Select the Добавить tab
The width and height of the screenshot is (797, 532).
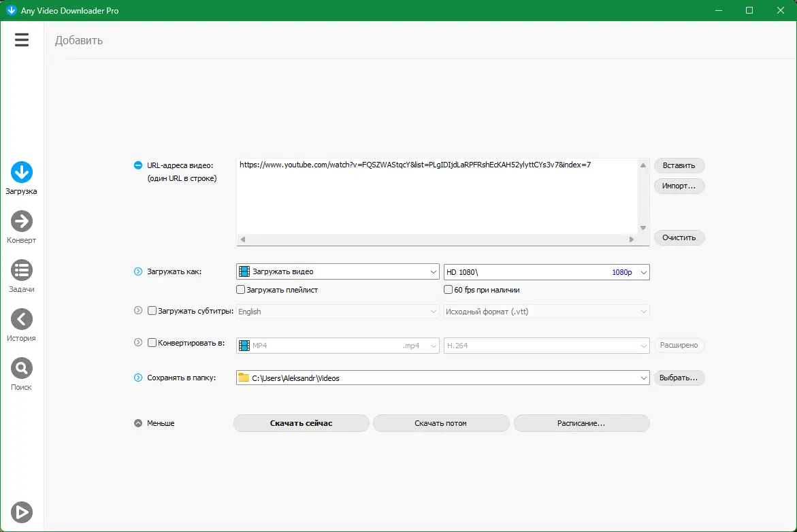tap(79, 40)
